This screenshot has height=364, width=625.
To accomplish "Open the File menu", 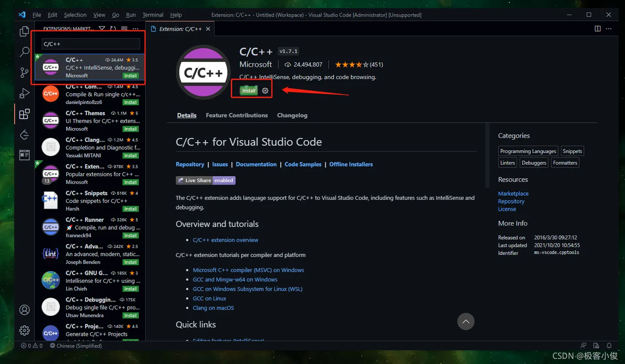I will click(37, 15).
